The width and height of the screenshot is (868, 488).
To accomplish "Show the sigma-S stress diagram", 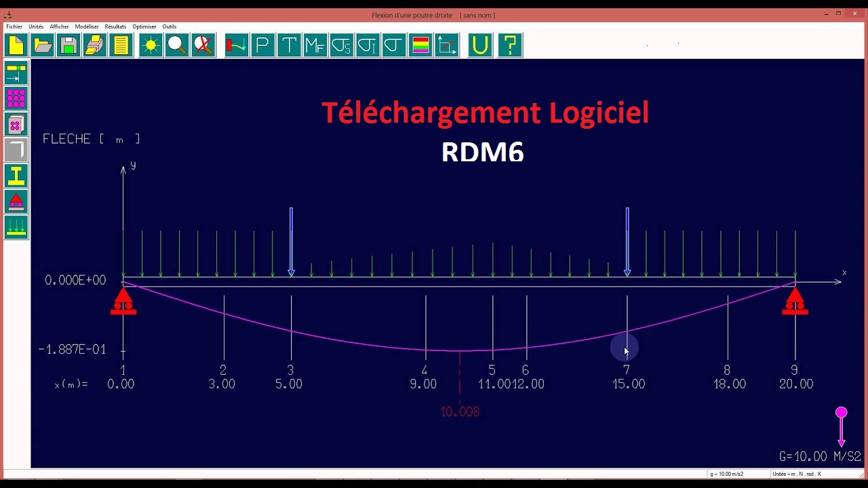I will pyautogui.click(x=341, y=45).
